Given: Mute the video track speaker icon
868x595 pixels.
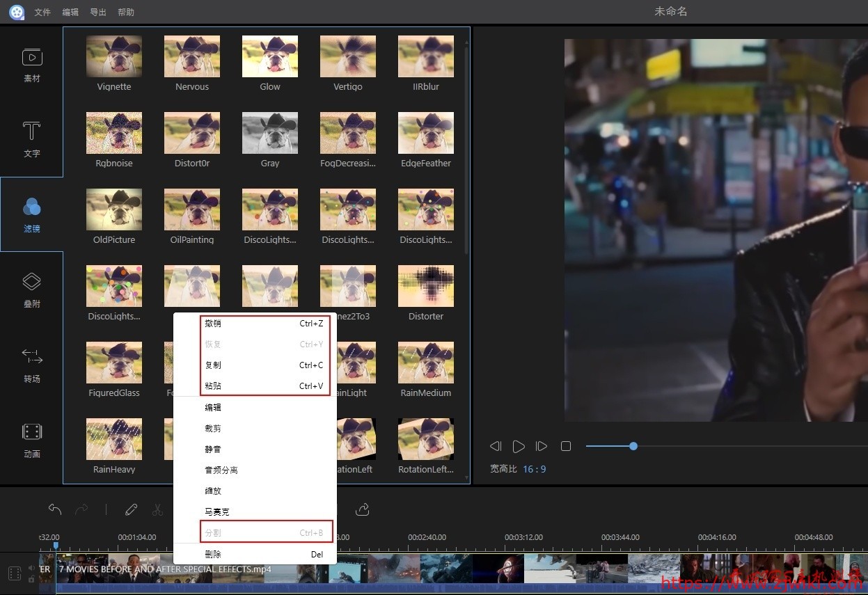Looking at the screenshot, I should (x=31, y=568).
